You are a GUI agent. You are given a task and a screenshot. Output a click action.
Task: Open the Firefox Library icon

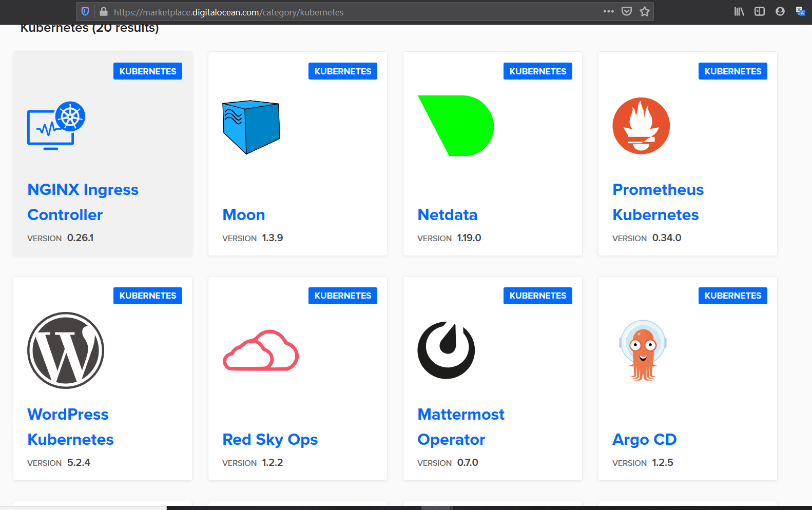pos(739,11)
